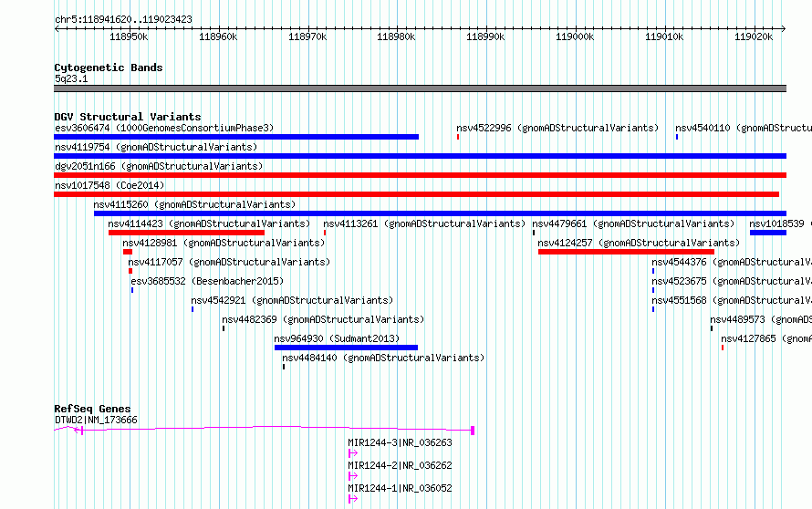Select the nsv4127865 variant label
Image resolution: width=812 pixels, height=509 pixels.
[766, 338]
